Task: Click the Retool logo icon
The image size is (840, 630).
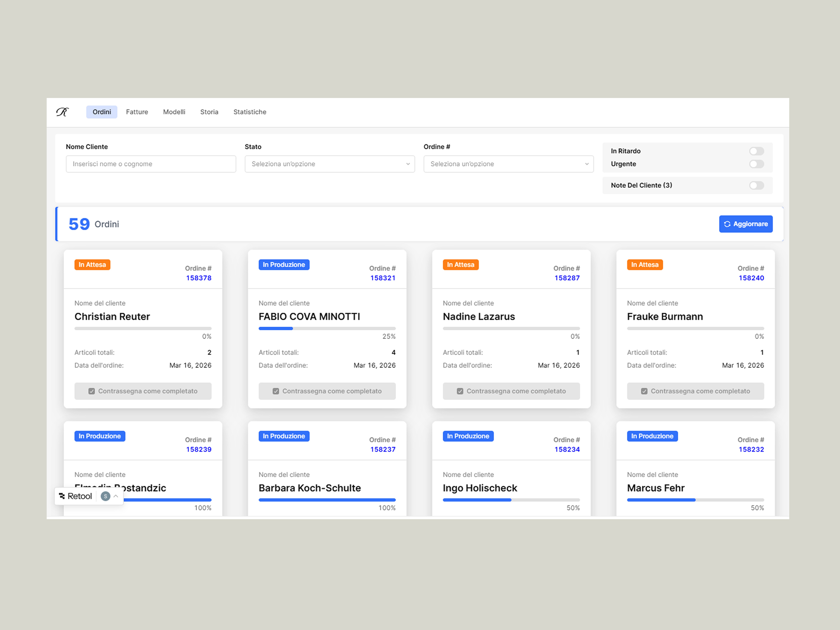Action: pos(62,496)
